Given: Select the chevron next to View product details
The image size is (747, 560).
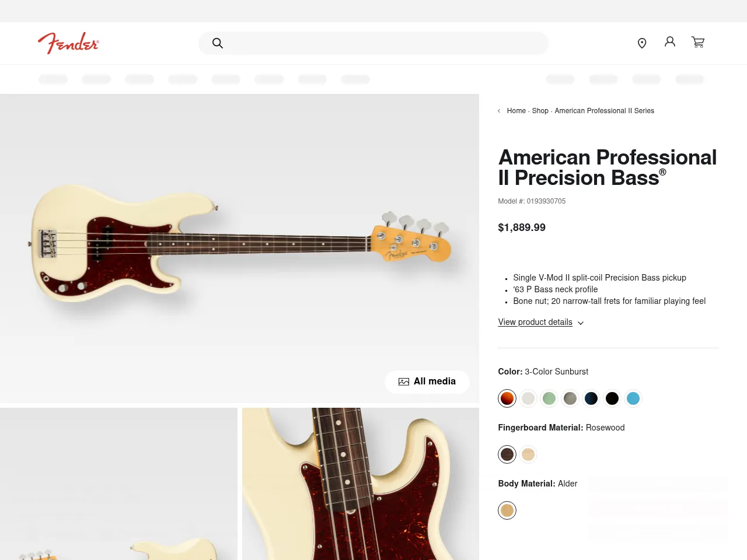Looking at the screenshot, I should point(580,323).
